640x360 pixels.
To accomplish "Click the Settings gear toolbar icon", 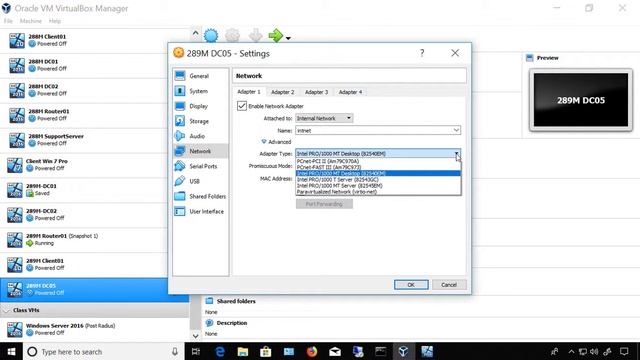I will pos(233,36).
